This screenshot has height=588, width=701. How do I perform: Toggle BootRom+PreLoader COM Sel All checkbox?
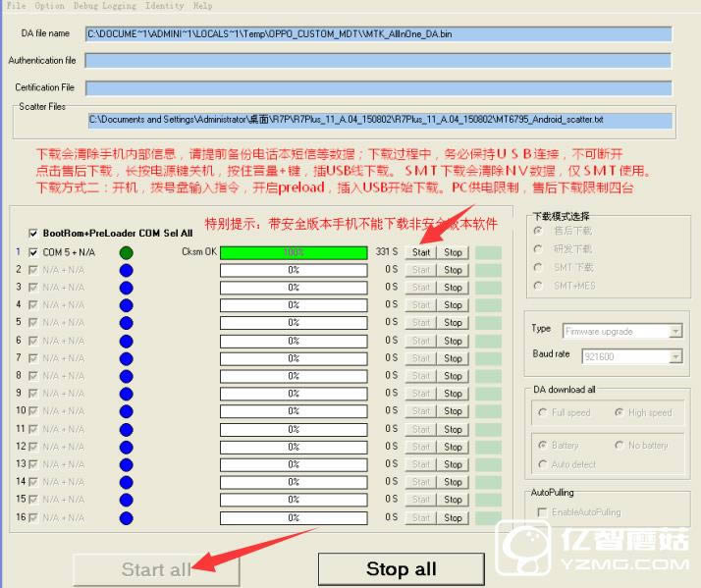pos(34,234)
